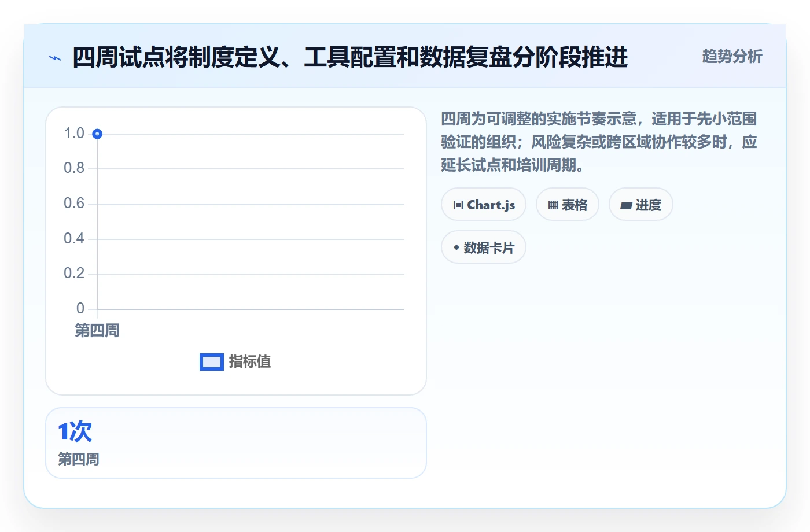This screenshot has width=810, height=532.
Task: Click the 趋势分析 label in the header
Action: click(732, 57)
